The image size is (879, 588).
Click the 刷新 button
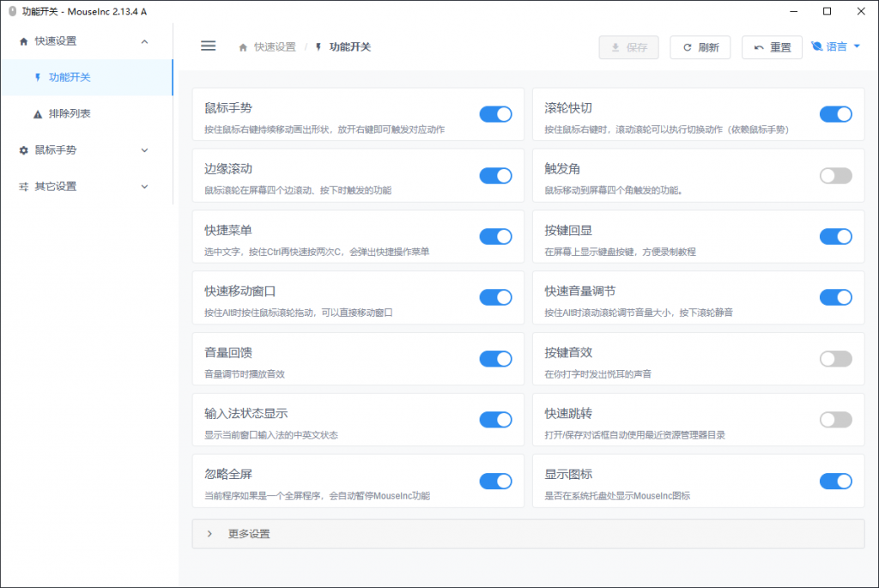700,47
